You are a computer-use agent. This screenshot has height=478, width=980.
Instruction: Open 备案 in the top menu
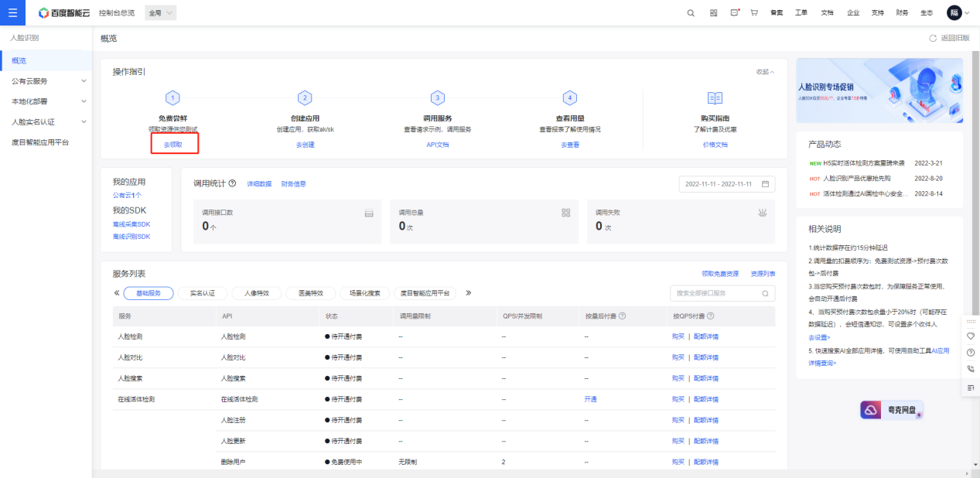pyautogui.click(x=777, y=13)
